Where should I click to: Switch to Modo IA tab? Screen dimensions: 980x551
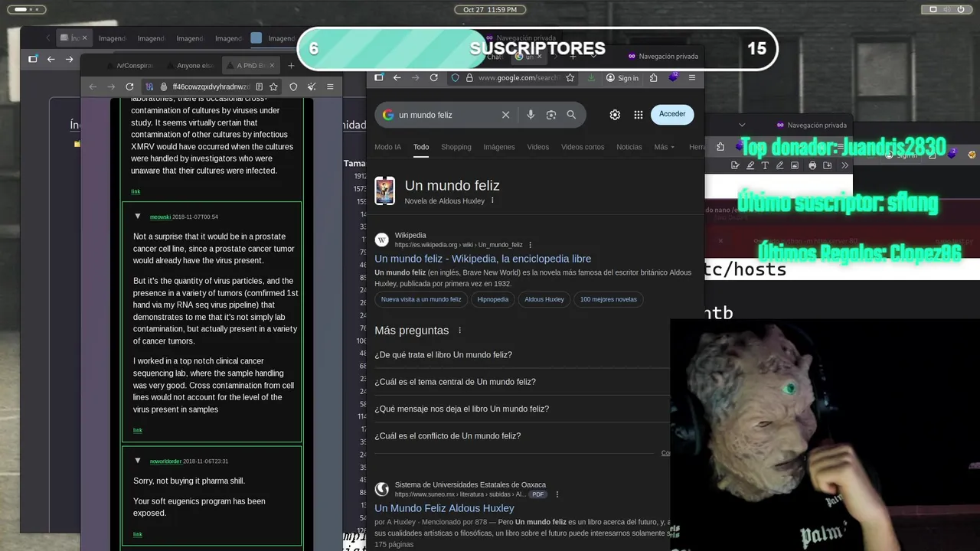tap(387, 147)
